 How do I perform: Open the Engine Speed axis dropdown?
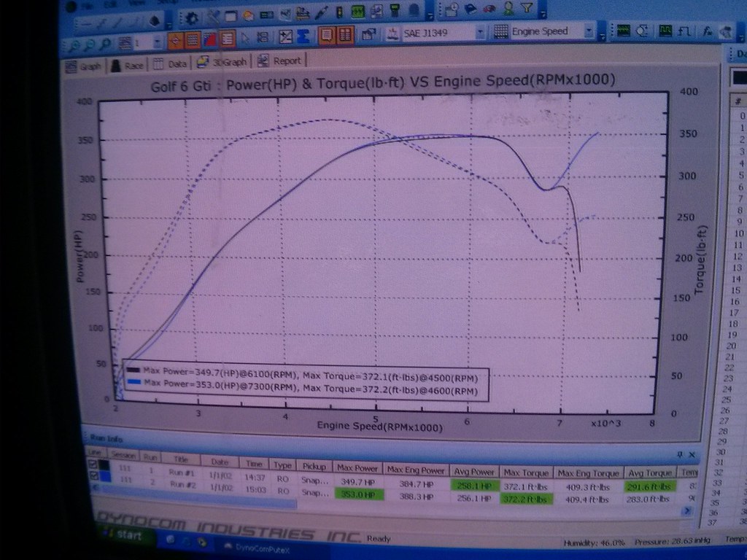tap(587, 31)
